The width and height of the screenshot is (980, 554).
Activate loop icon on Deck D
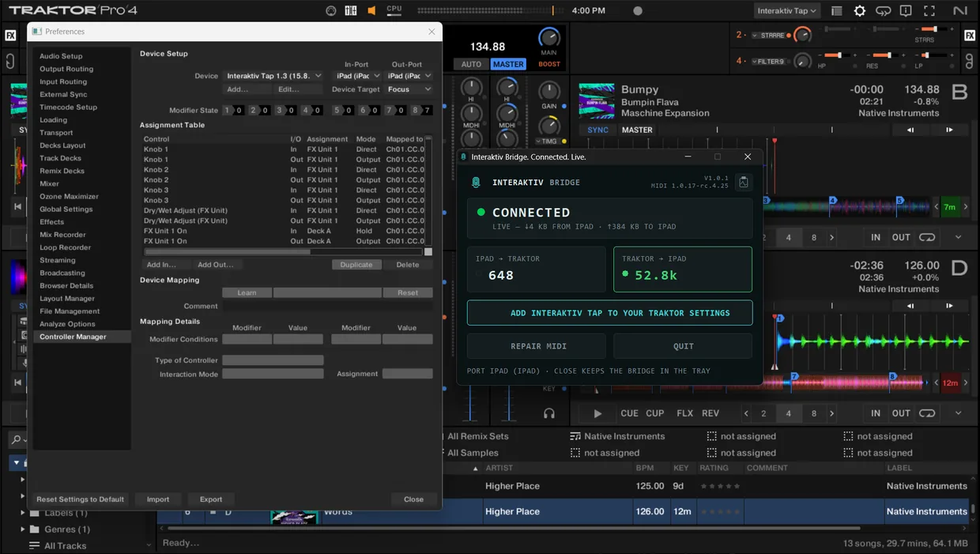pyautogui.click(x=927, y=413)
